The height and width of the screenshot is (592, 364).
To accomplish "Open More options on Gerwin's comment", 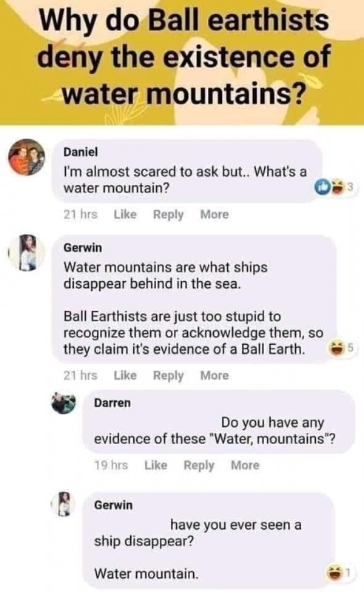I will point(214,375).
